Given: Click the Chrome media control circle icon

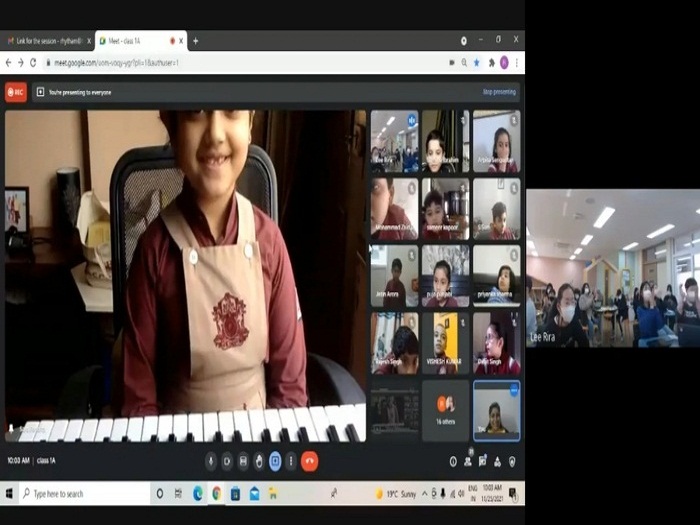Looking at the screenshot, I should (x=464, y=41).
